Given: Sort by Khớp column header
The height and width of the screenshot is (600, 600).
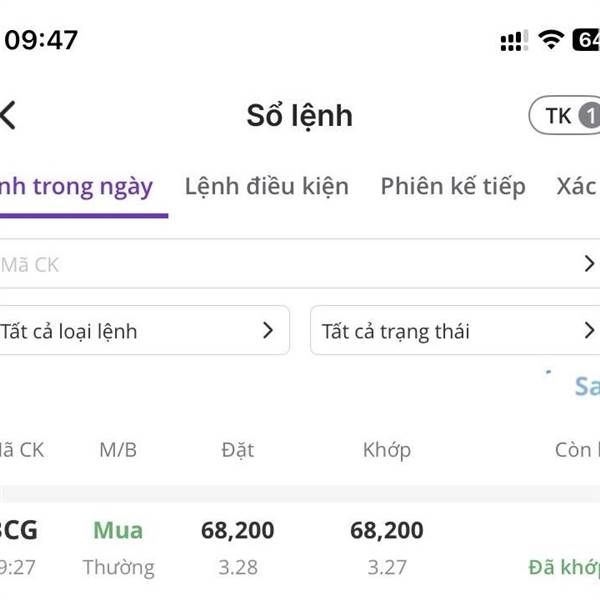Looking at the screenshot, I should pyautogui.click(x=387, y=450).
